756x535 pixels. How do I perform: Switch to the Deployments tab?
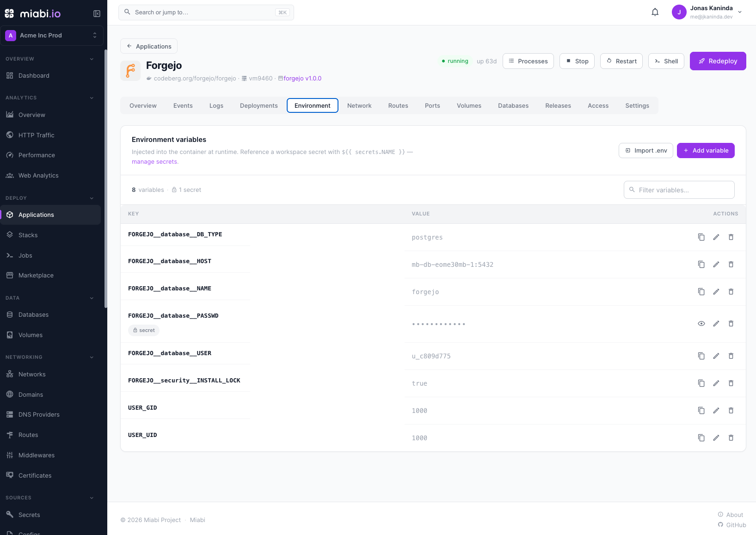[259, 105]
